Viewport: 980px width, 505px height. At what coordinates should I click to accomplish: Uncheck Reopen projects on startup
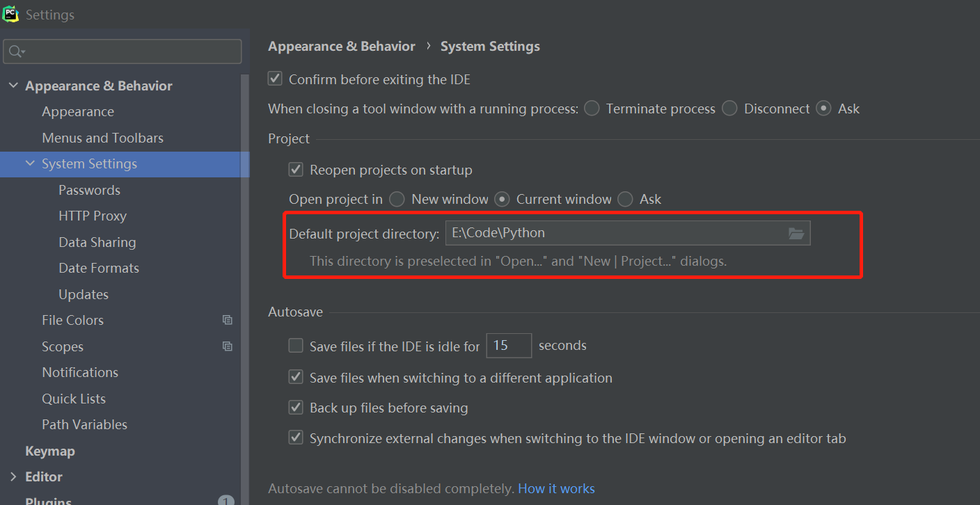point(297,170)
